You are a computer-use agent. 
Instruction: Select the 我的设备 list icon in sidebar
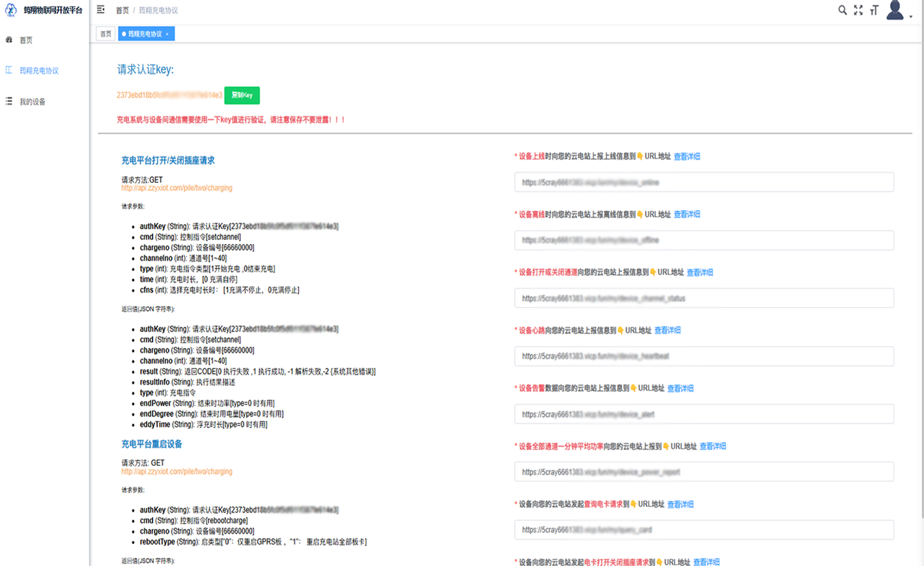pyautogui.click(x=8, y=101)
